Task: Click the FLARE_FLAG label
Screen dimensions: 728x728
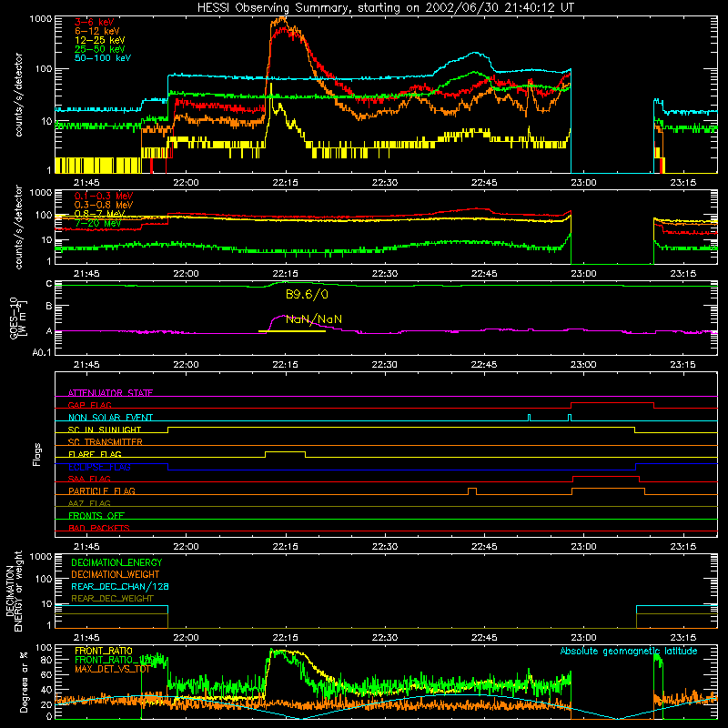Action: [x=95, y=454]
